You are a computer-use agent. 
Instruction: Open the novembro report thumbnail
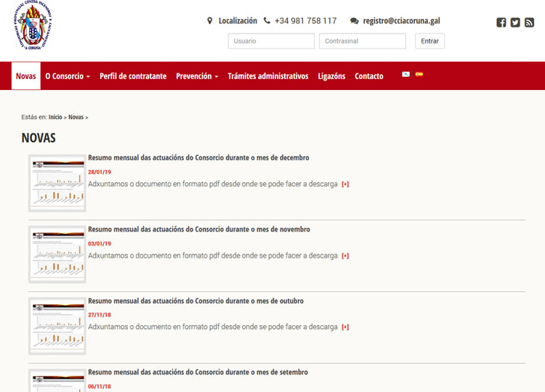click(x=57, y=255)
